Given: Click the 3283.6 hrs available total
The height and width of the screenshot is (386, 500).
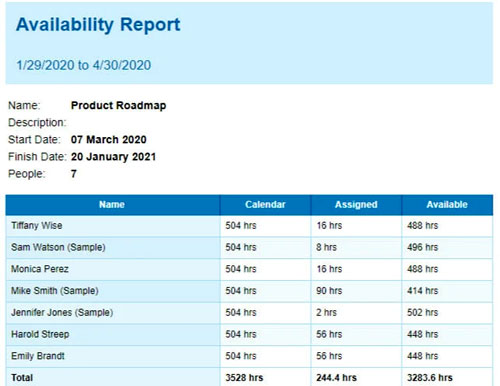Looking at the screenshot, I should click(x=430, y=378).
